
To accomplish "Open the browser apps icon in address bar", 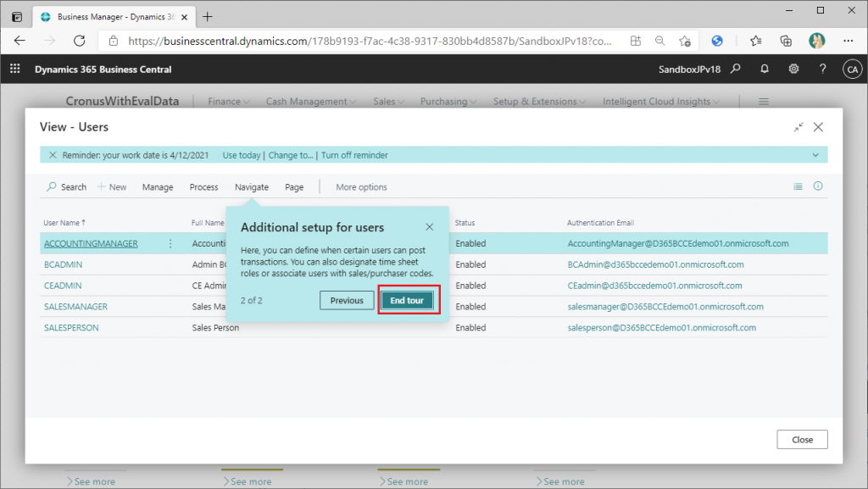I will tap(636, 41).
